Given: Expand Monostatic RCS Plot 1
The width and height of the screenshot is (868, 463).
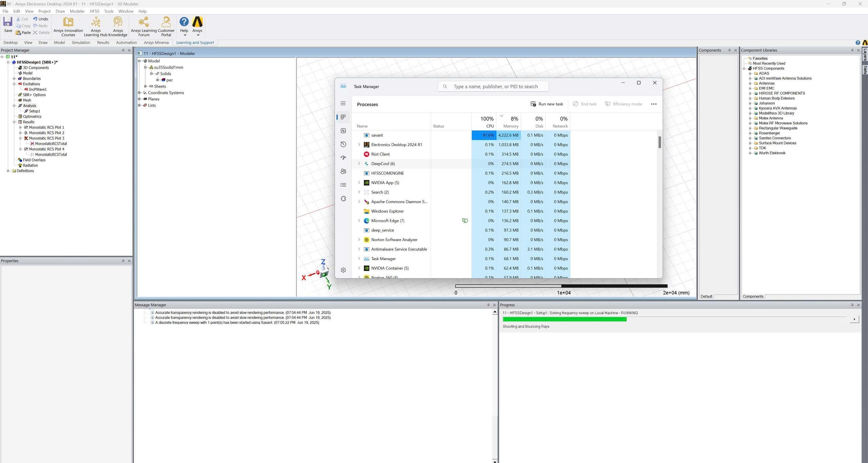Looking at the screenshot, I should [20, 128].
